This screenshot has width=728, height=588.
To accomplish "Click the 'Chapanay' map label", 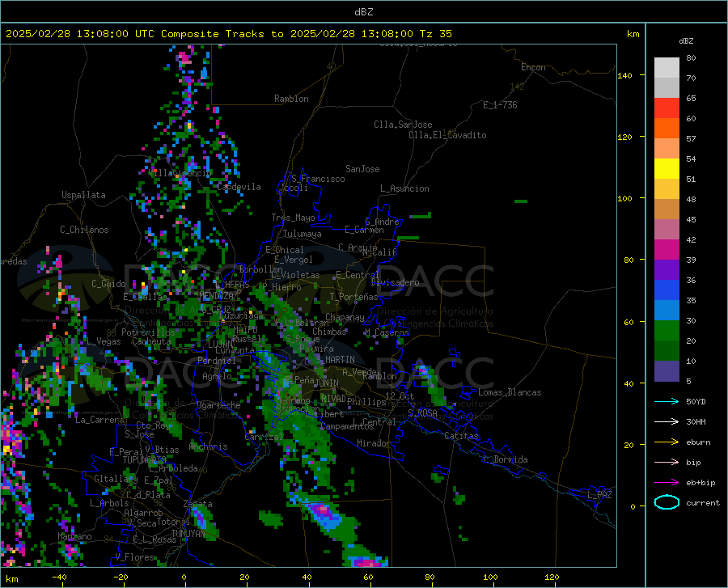I will pyautogui.click(x=345, y=317).
